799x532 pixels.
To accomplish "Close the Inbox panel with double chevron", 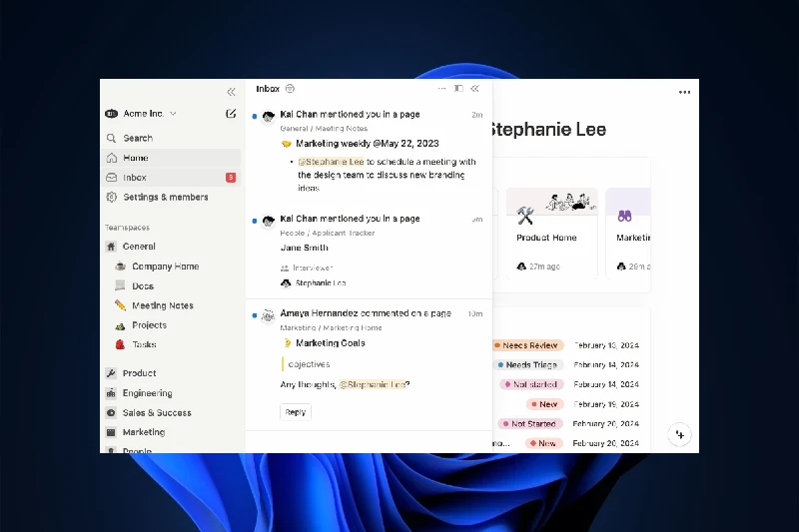I will [x=475, y=89].
